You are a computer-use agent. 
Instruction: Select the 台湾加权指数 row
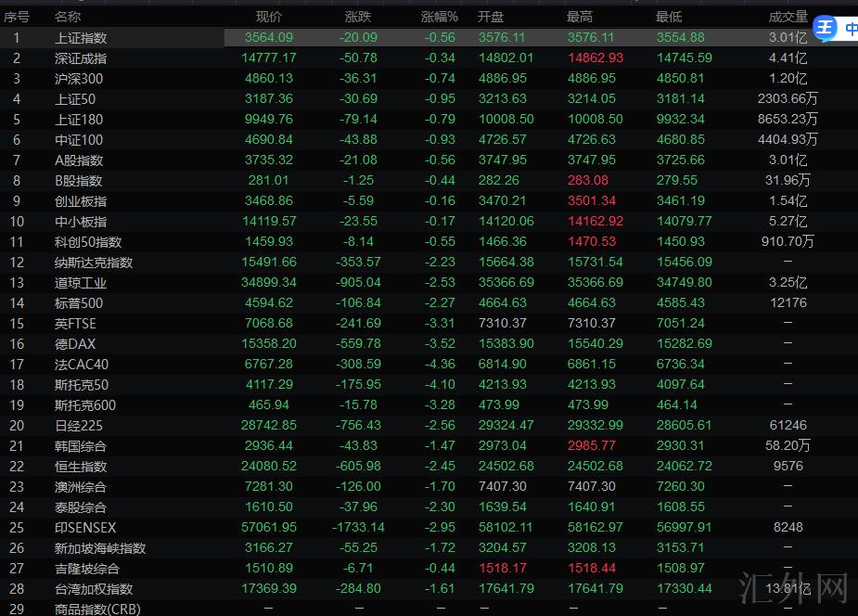click(94, 589)
